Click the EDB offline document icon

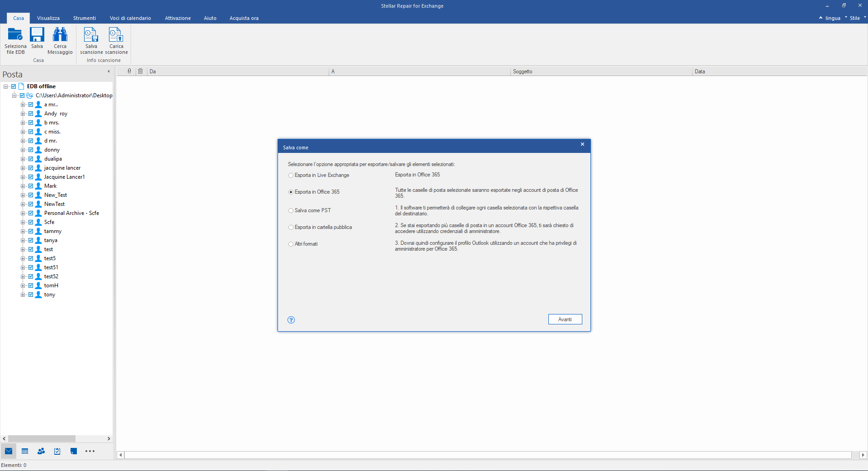click(21, 86)
